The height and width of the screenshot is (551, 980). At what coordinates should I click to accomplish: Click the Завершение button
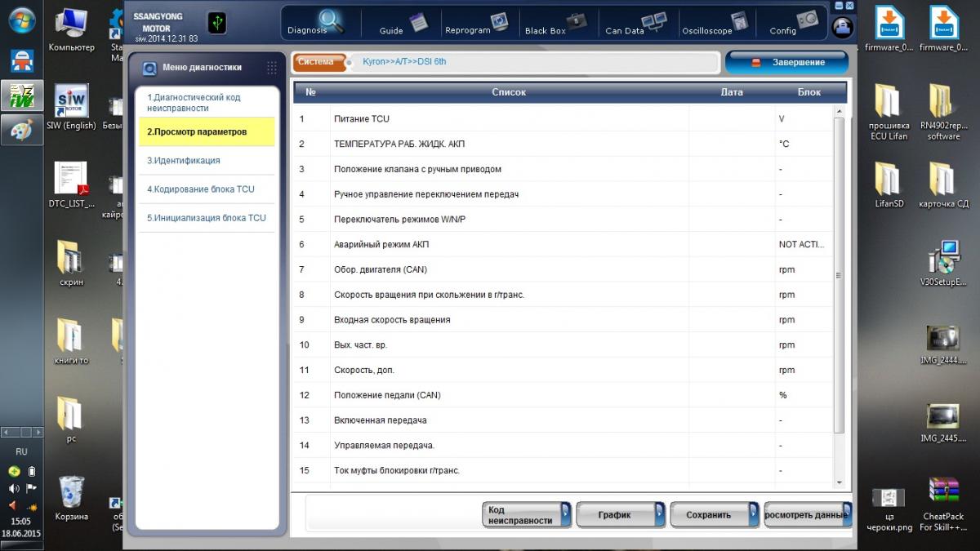tap(787, 62)
